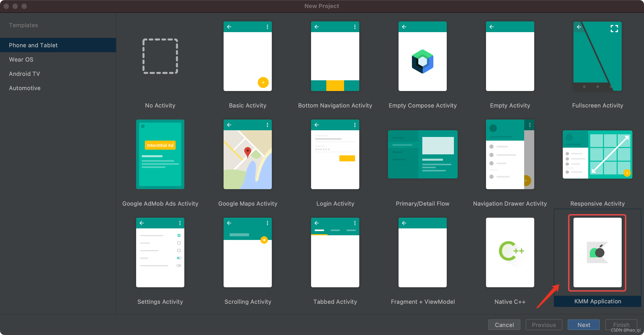Select the Scrolling Activity template preview

tap(247, 252)
